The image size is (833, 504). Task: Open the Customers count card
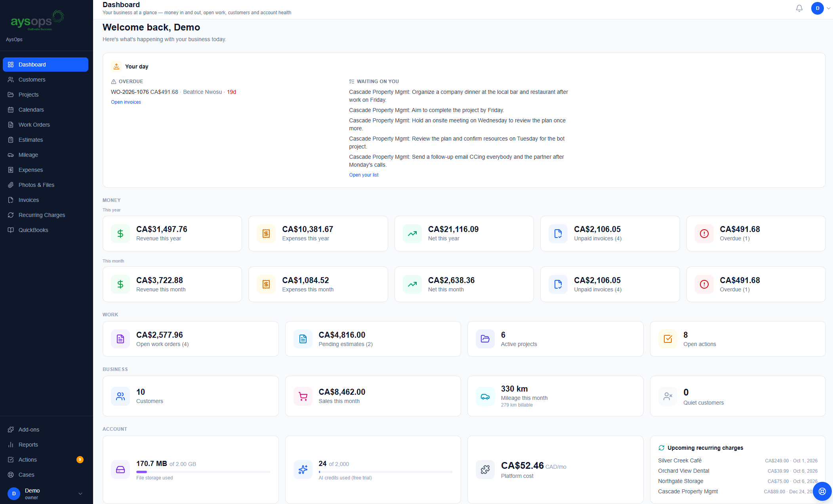pos(191,396)
